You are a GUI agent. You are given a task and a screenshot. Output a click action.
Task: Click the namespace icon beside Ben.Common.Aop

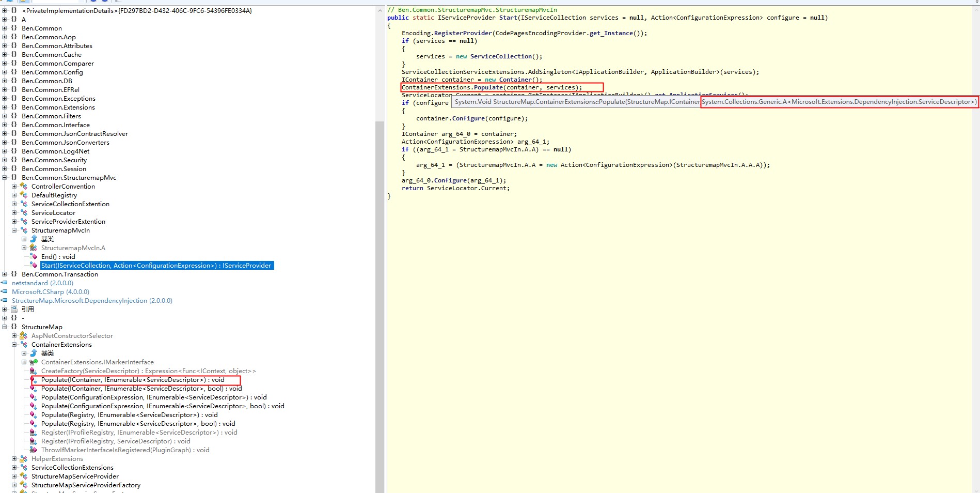(14, 37)
